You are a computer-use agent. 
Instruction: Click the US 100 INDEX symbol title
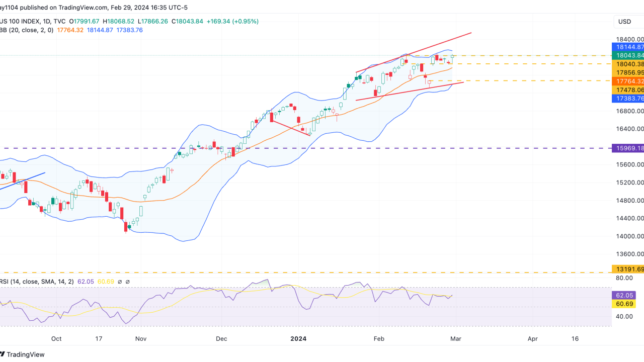click(18, 22)
